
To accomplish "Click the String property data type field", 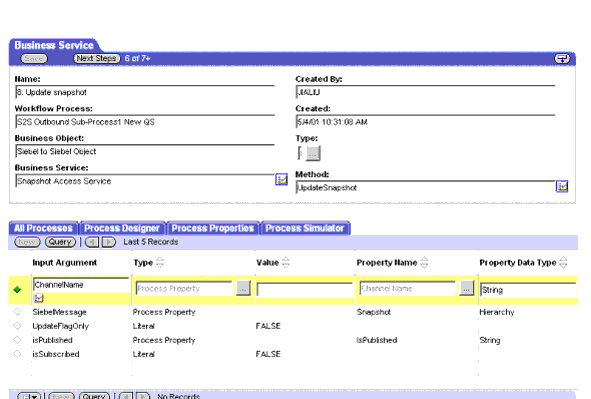I will click(x=529, y=289).
